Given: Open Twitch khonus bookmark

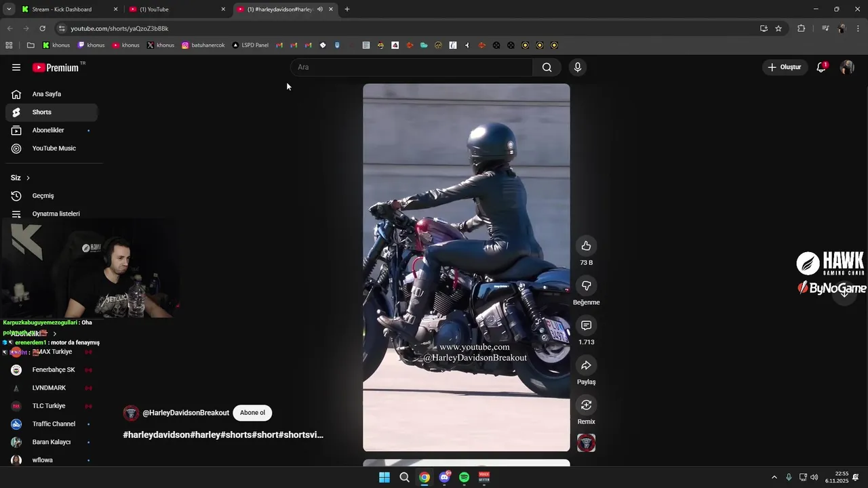Looking at the screenshot, I should pos(91,45).
